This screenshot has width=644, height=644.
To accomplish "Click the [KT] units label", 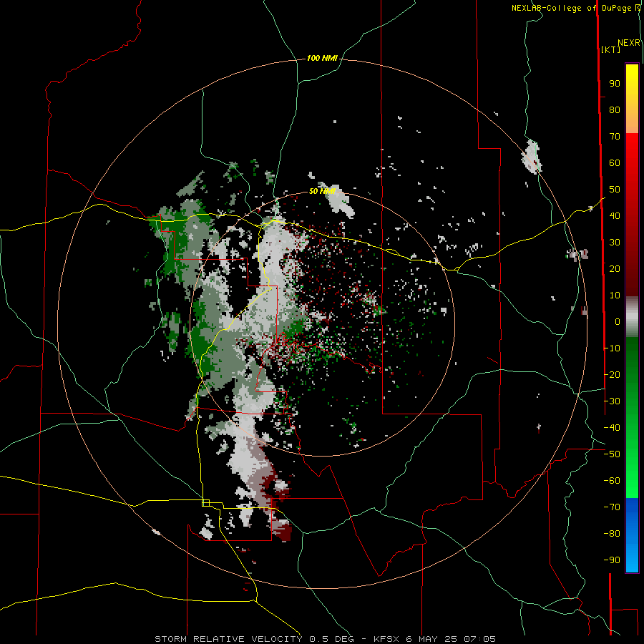I will coord(611,49).
